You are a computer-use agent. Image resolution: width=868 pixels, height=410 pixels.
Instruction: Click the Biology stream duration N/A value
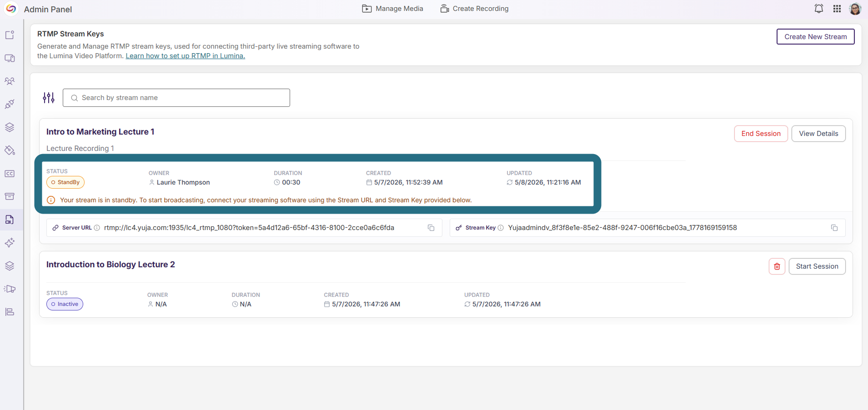[x=246, y=304]
